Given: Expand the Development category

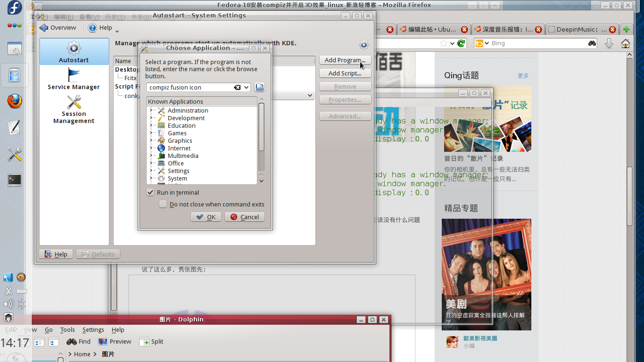Looking at the screenshot, I should point(151,118).
